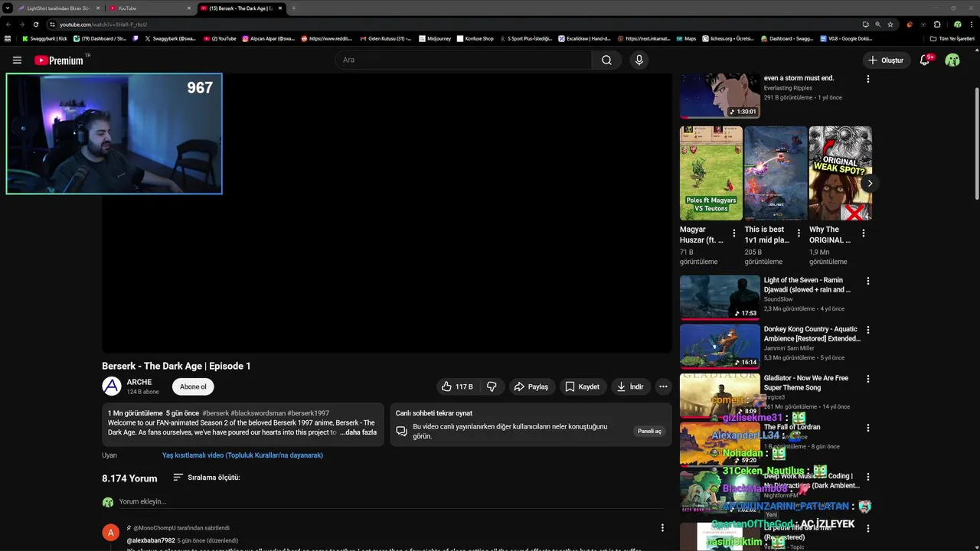
Task: Open Donkey Kong Aquatic Ambience thumbnail
Action: pos(720,346)
